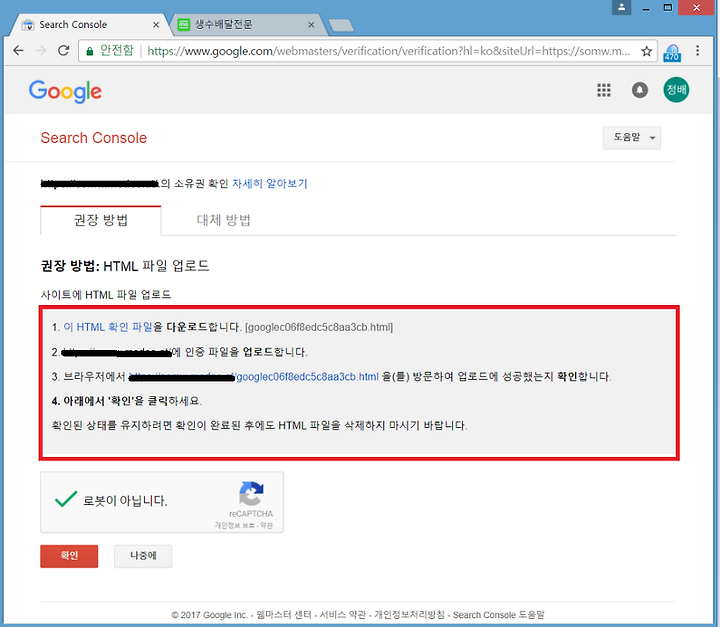Close the Search Console tab
Screen dimensions: 720x627
click(x=156, y=25)
